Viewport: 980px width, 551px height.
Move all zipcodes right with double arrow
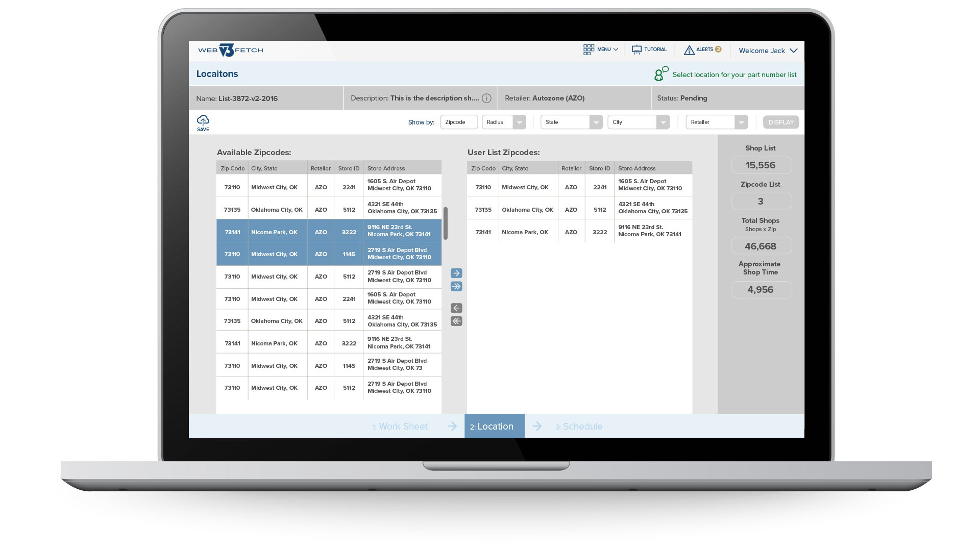coord(456,287)
